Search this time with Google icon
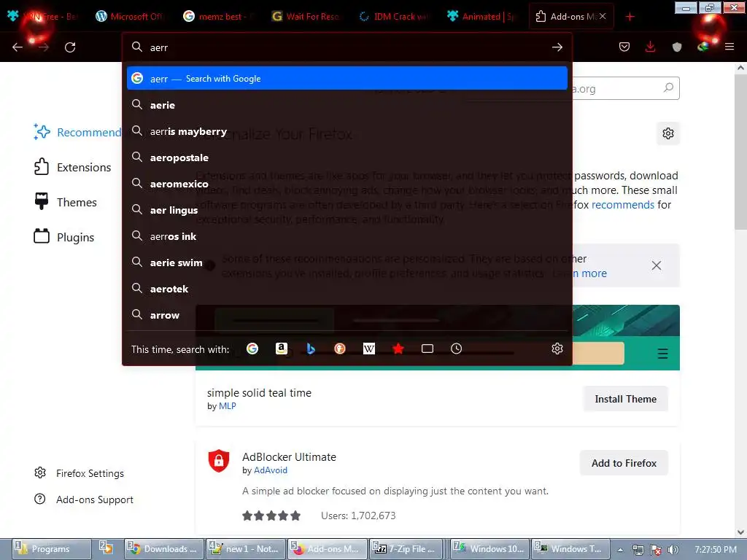This screenshot has height=560, width=747. click(252, 349)
